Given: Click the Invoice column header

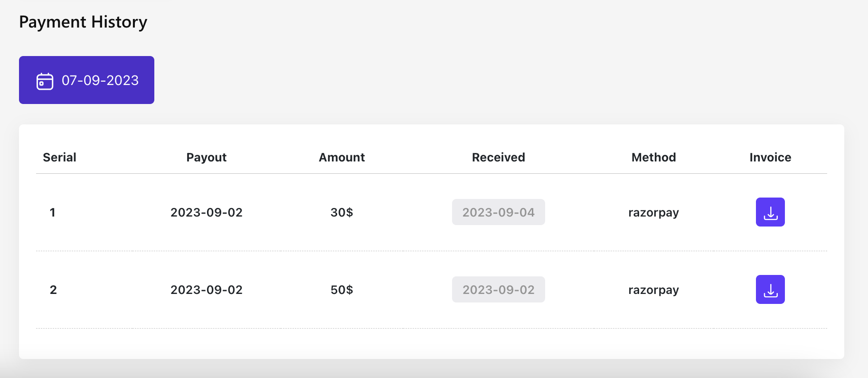Looking at the screenshot, I should [770, 157].
